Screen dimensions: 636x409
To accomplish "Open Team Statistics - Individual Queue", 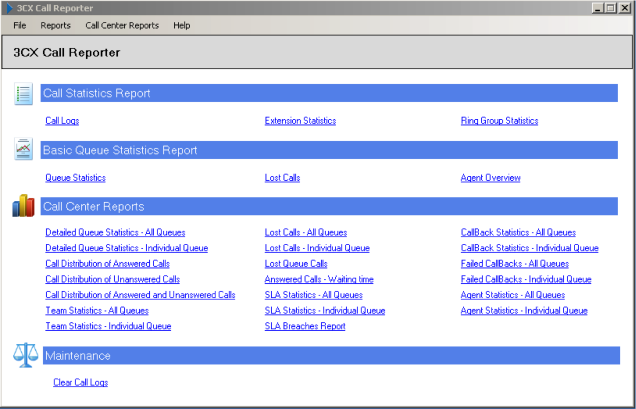I will coord(108,326).
